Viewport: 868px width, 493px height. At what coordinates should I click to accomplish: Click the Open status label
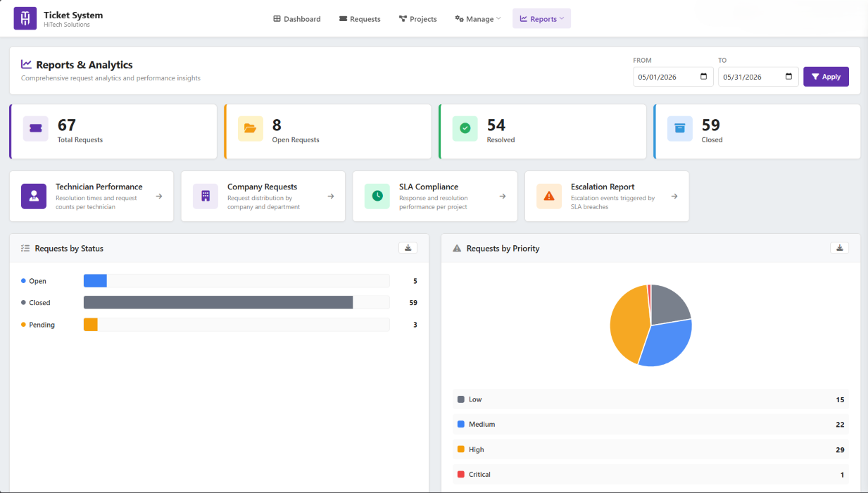tap(37, 281)
